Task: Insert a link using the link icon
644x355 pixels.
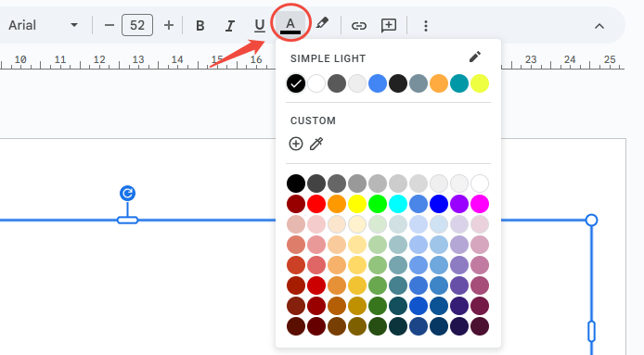Action: (358, 26)
